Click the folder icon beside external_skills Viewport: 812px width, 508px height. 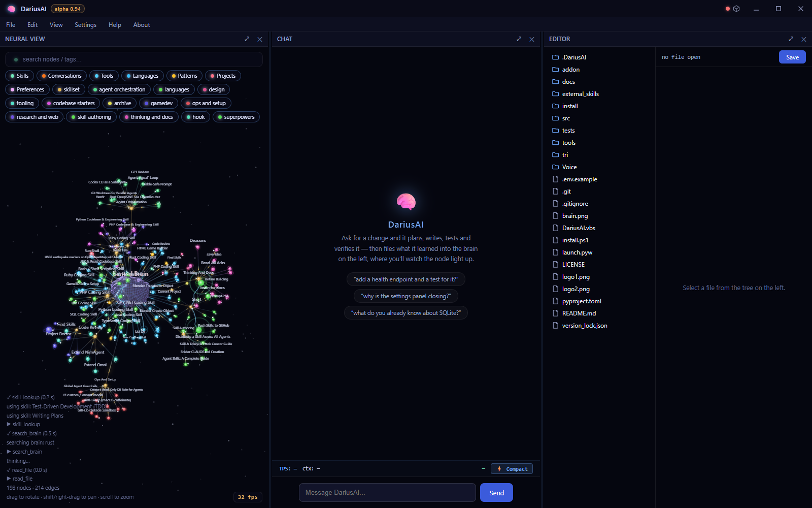[555, 94]
